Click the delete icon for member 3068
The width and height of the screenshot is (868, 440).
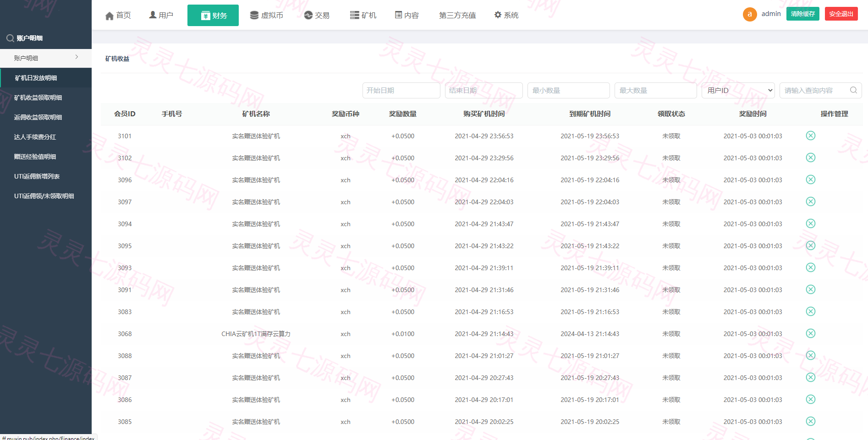810,333
